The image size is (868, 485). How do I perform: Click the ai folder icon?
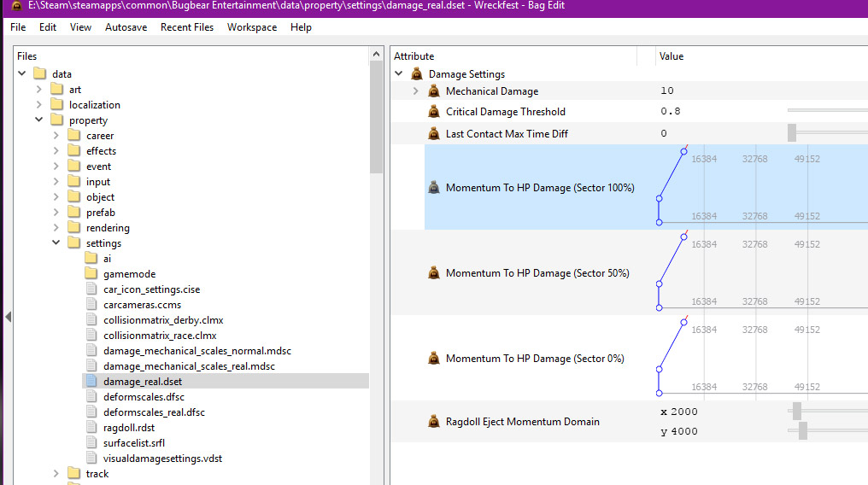pyautogui.click(x=91, y=258)
